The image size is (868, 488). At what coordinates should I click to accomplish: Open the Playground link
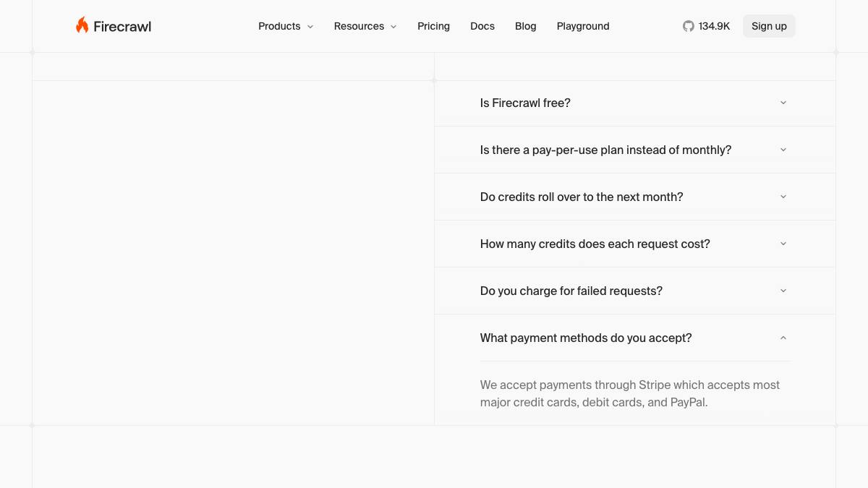tap(583, 26)
